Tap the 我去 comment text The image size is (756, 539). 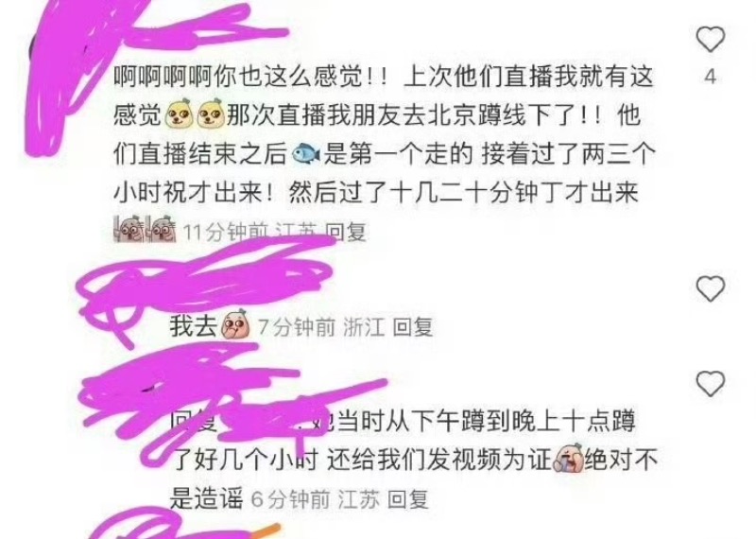193,325
